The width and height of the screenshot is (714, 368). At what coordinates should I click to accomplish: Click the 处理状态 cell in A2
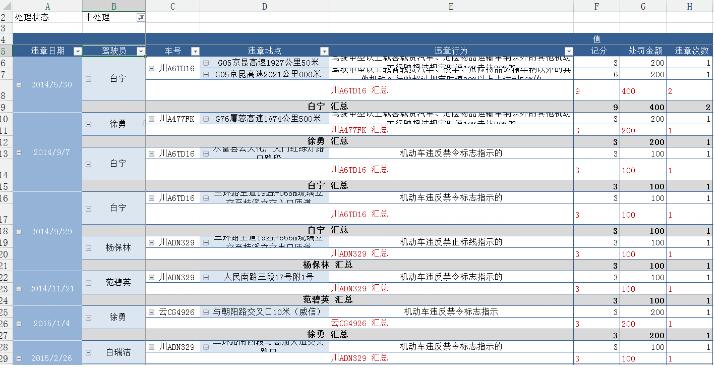[47, 17]
